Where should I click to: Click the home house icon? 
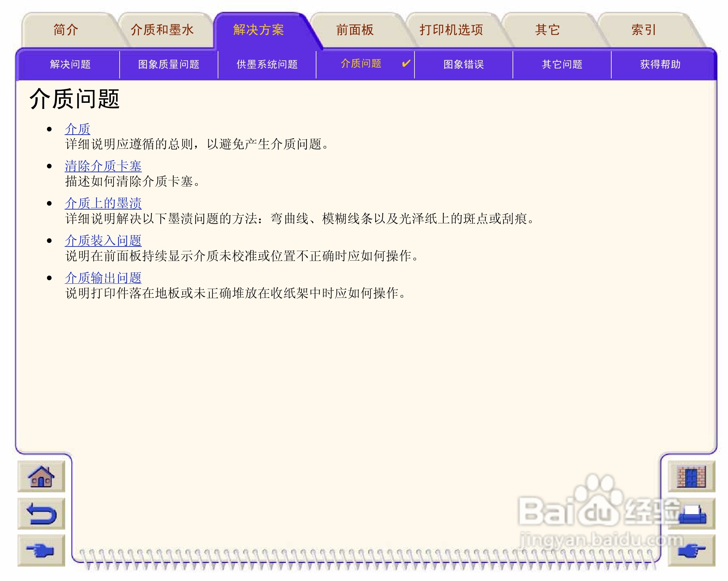tap(41, 477)
